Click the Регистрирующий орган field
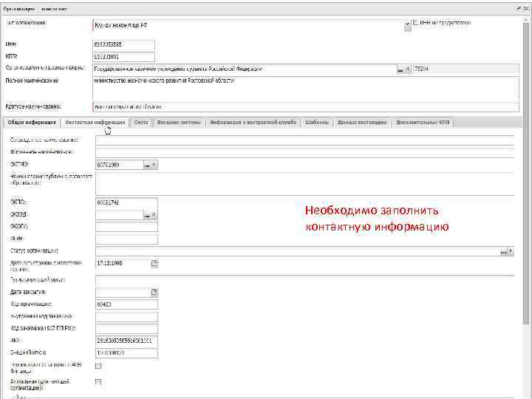The height and width of the screenshot is (399, 532). pyautogui.click(x=304, y=280)
